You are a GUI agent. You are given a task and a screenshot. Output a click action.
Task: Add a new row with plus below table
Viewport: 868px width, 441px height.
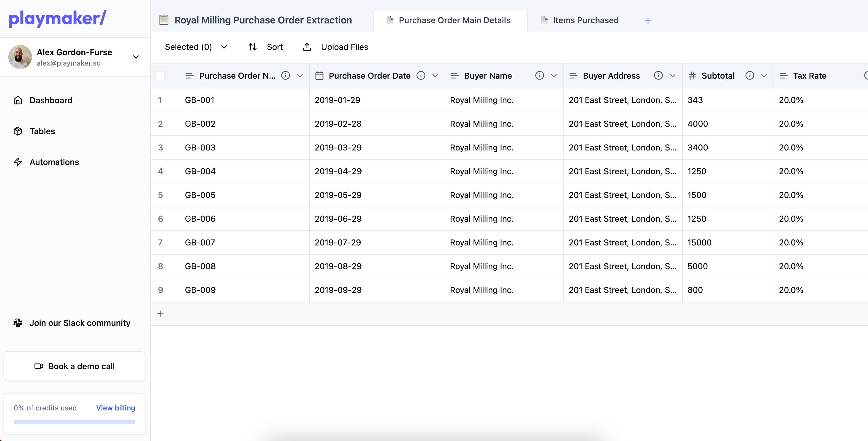click(x=160, y=314)
